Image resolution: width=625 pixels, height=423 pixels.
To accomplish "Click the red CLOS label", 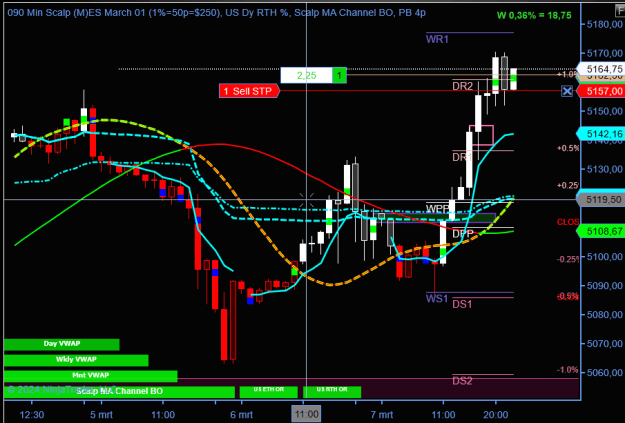I will point(568,222).
